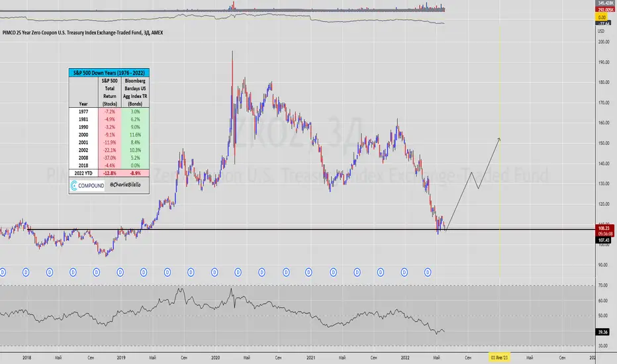617x364 pixels.
Task: Click the 140.00 price axis label
Action: coord(604,163)
